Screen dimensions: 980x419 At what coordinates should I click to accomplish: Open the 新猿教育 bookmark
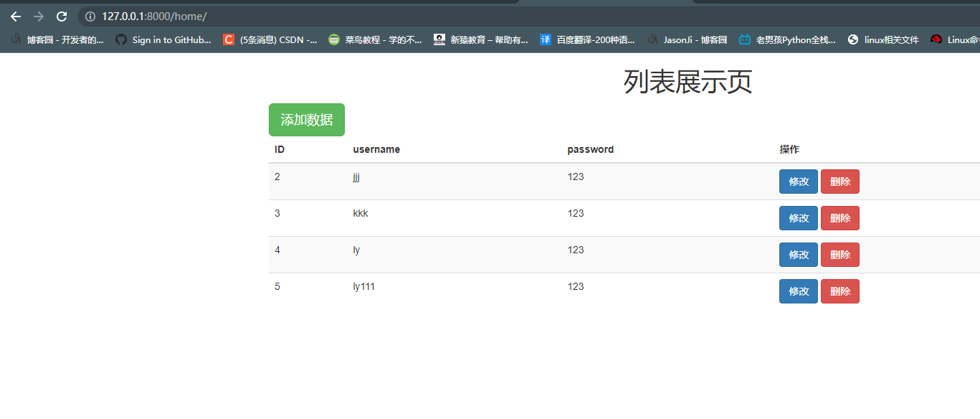(480, 40)
